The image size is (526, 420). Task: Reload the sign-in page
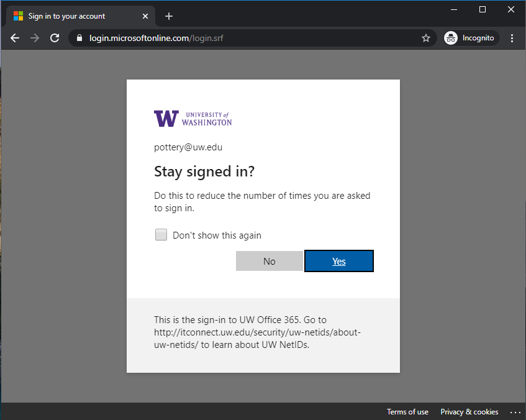pos(55,38)
